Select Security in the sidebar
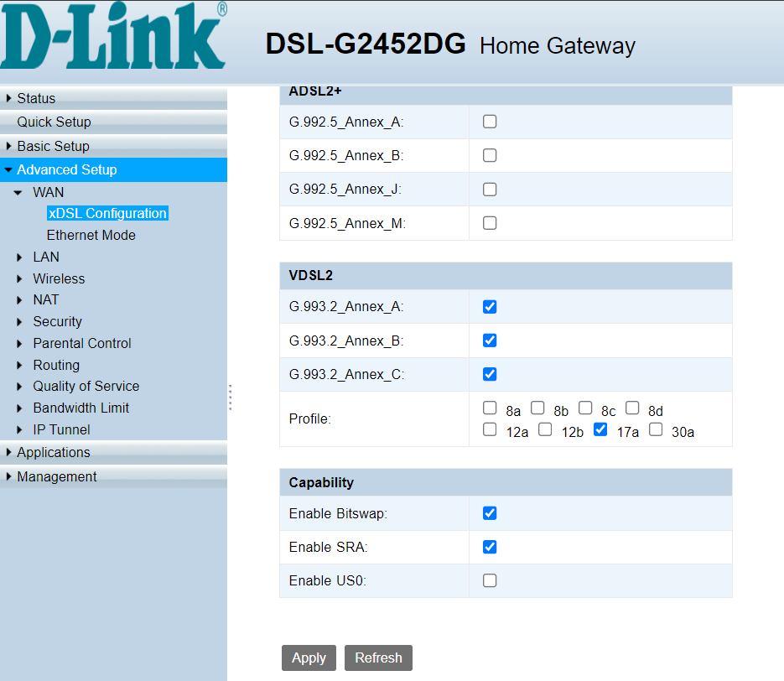Screen dimensions: 784x681 (x=58, y=321)
